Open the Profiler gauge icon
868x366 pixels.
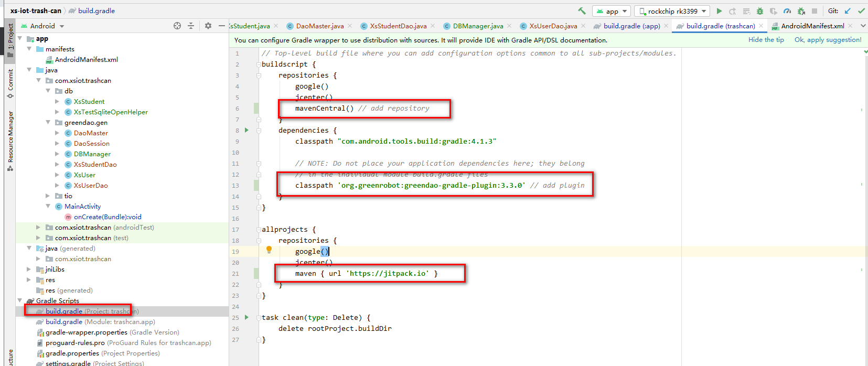(787, 11)
